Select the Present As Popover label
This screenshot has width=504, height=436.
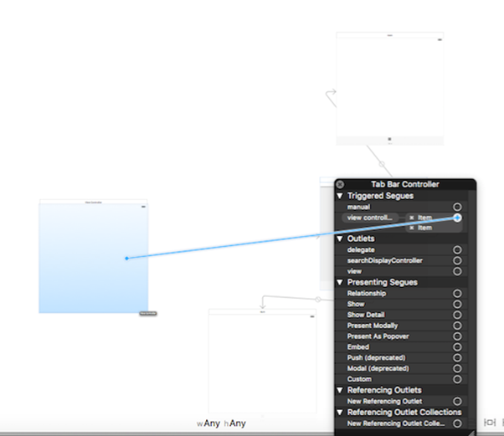click(378, 336)
